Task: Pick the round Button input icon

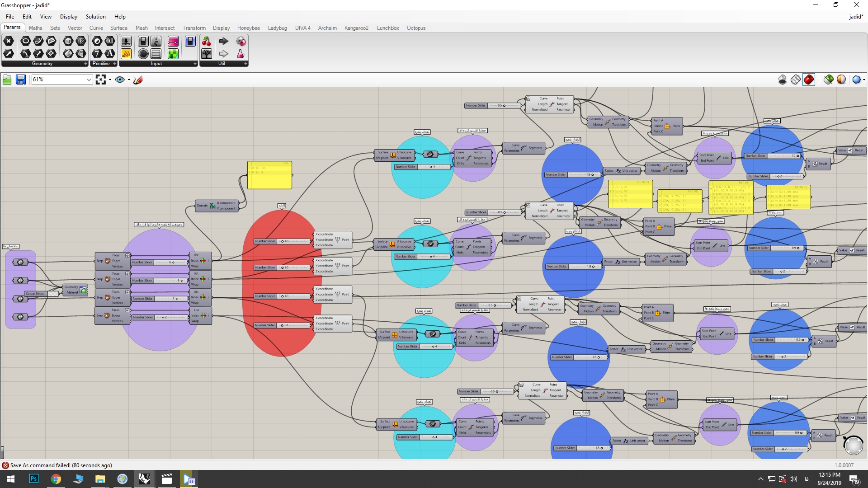Action: point(143,54)
